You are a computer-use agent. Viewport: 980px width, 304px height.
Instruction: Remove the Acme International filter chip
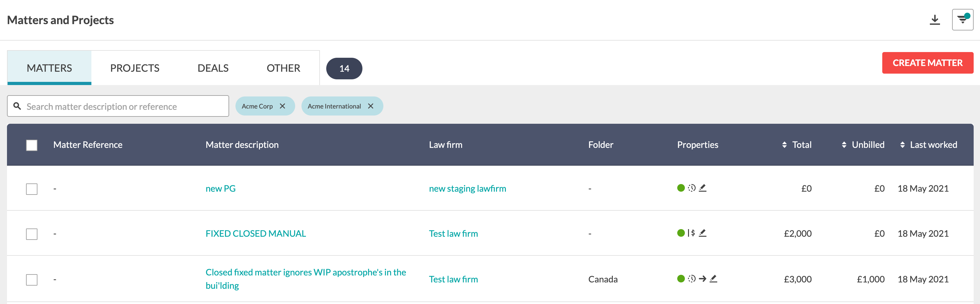(371, 106)
